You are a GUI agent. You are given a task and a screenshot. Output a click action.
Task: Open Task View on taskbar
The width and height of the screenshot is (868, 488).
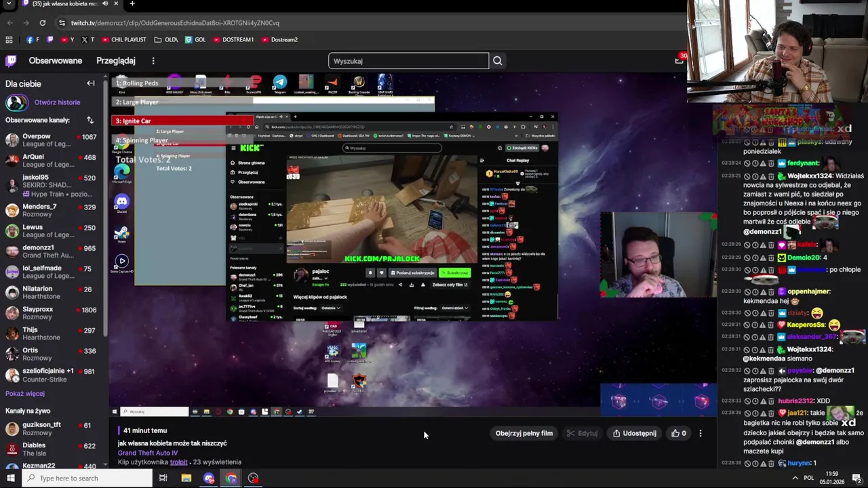click(x=163, y=478)
